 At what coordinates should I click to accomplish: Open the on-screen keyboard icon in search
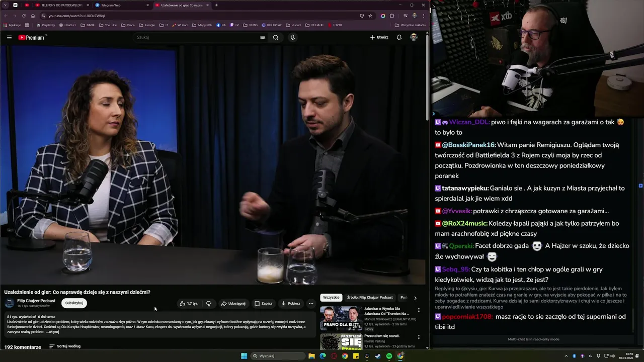point(263,37)
